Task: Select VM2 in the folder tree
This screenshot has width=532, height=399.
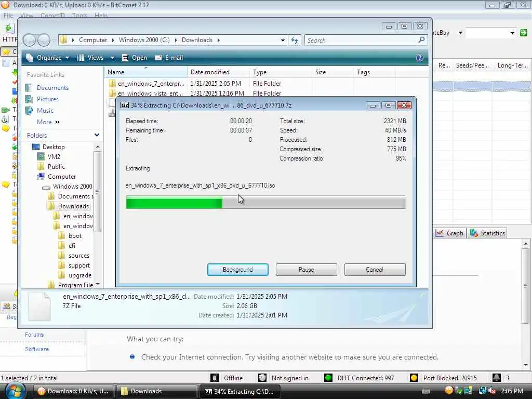Action: [x=54, y=157]
